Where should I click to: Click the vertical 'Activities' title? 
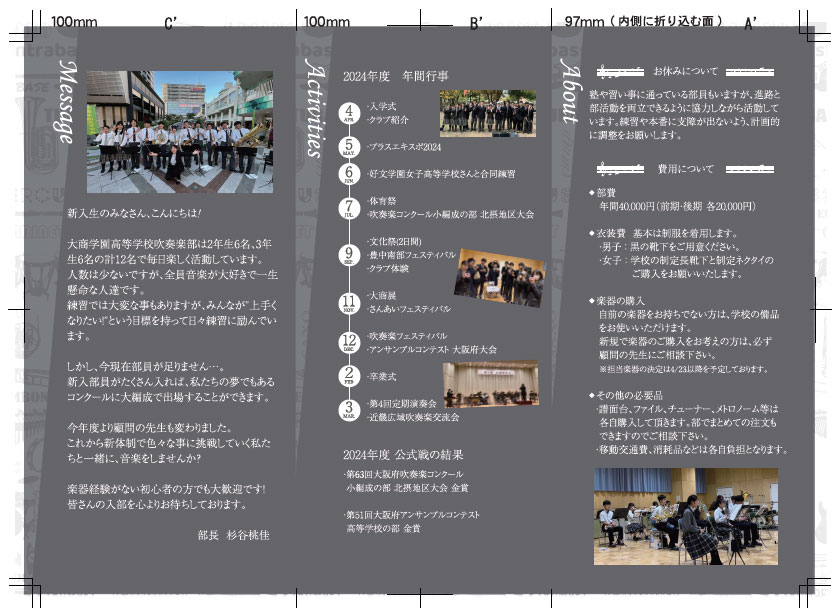pyautogui.click(x=314, y=107)
